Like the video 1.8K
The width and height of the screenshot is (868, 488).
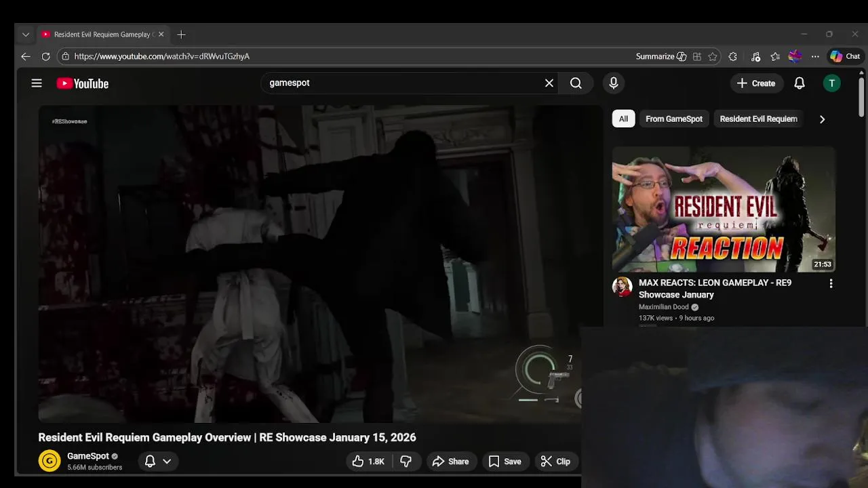pyautogui.click(x=368, y=462)
